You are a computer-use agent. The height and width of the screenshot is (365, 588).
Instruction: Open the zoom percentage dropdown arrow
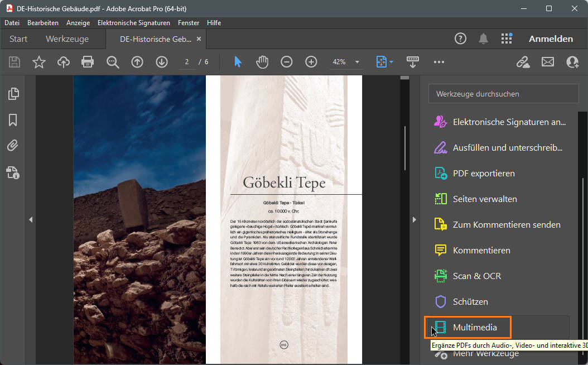[x=358, y=62]
